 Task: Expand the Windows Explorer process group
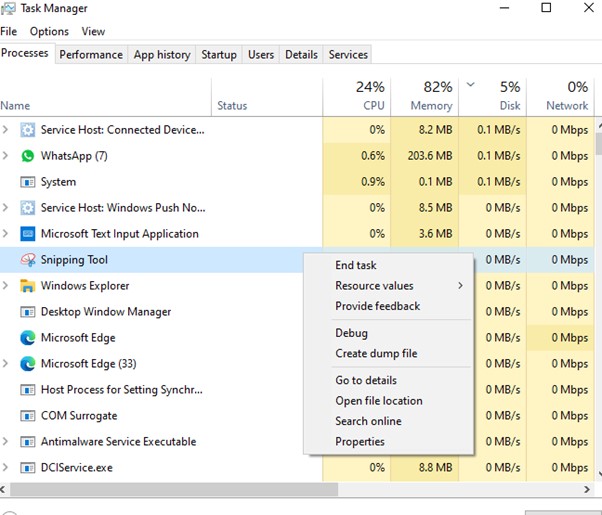tap(5, 286)
